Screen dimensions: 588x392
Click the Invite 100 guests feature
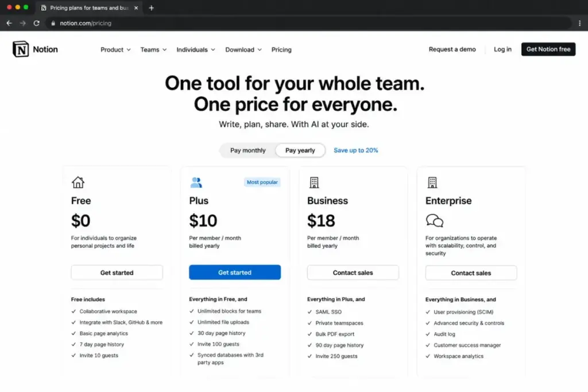pyautogui.click(x=218, y=344)
